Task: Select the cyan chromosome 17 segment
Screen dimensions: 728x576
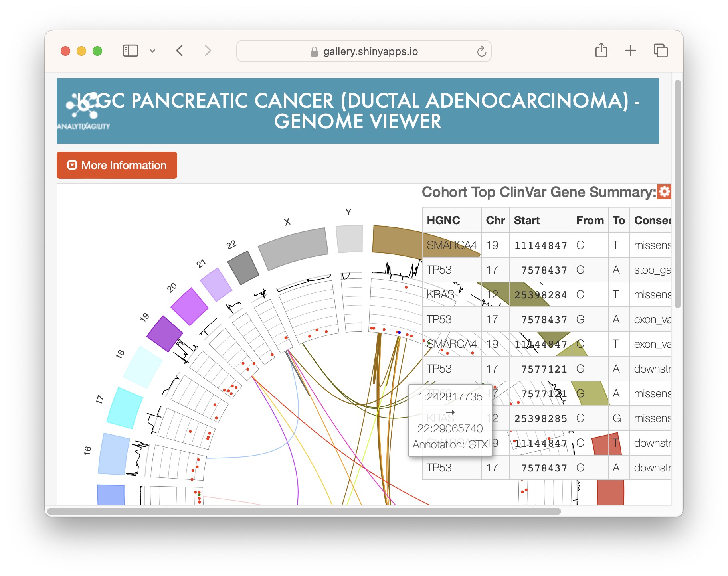Action: pos(125,408)
